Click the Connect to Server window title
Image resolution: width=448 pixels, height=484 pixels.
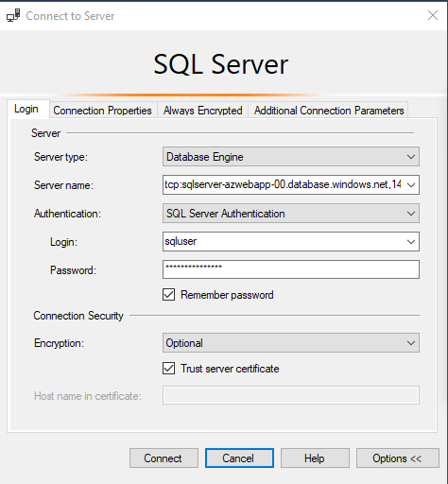(x=70, y=16)
